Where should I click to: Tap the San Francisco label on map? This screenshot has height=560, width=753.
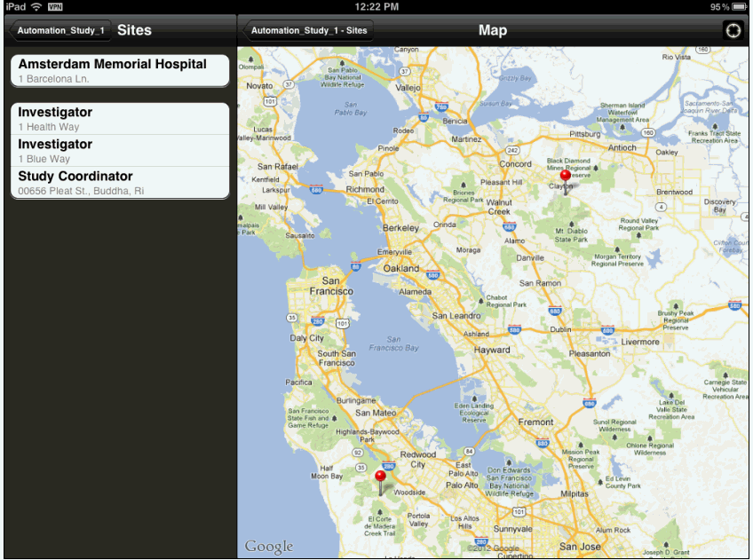pyautogui.click(x=331, y=286)
